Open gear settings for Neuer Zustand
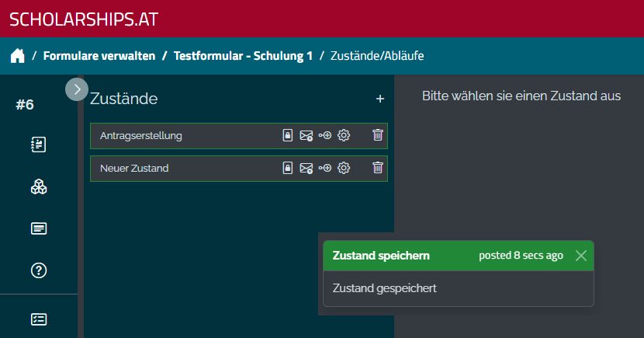This screenshot has height=338, width=644. pyautogui.click(x=345, y=168)
